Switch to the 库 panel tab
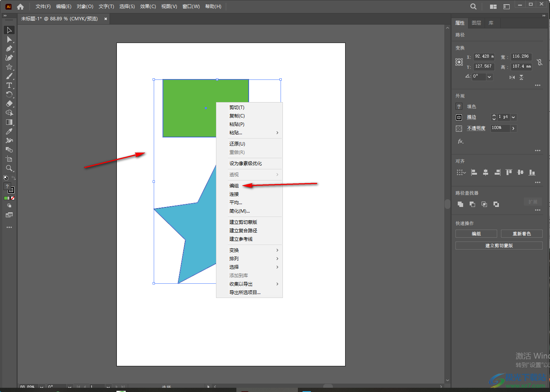The height and width of the screenshot is (392, 550). pos(491,23)
